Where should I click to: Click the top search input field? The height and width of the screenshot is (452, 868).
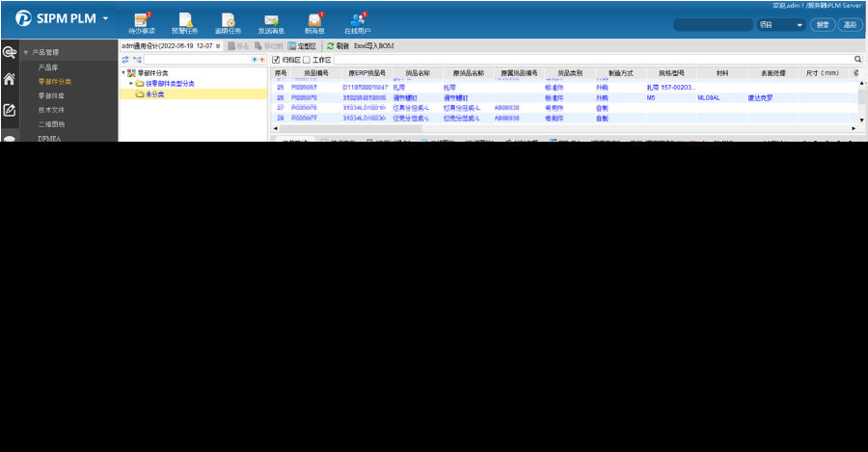pos(712,25)
